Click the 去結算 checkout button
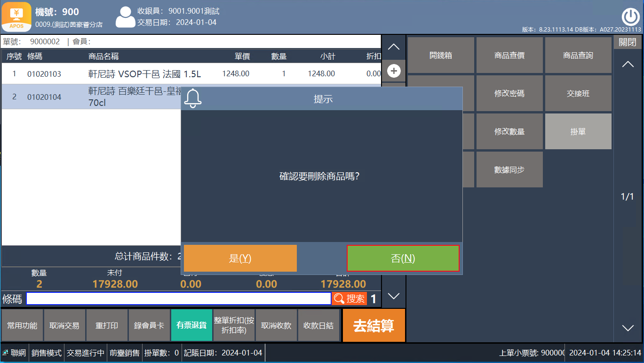 (374, 325)
